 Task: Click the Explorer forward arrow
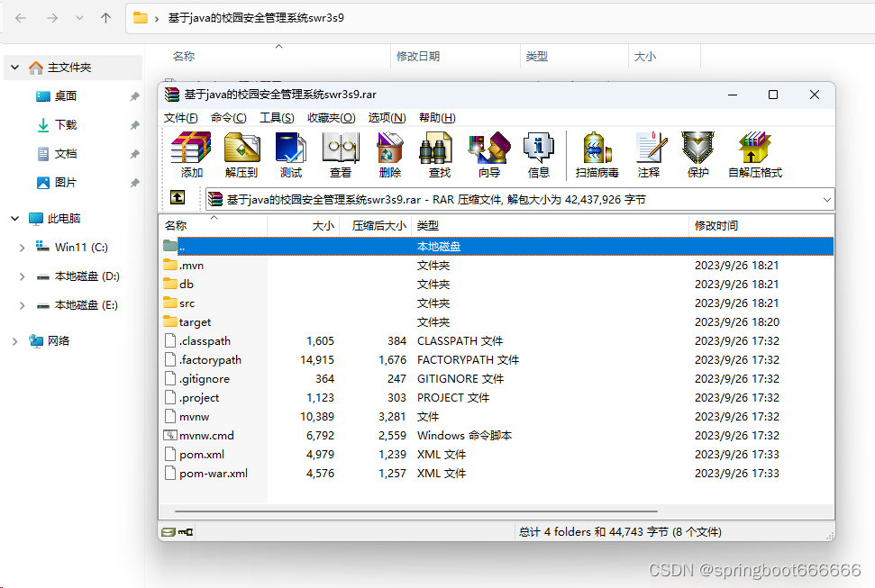tap(52, 18)
